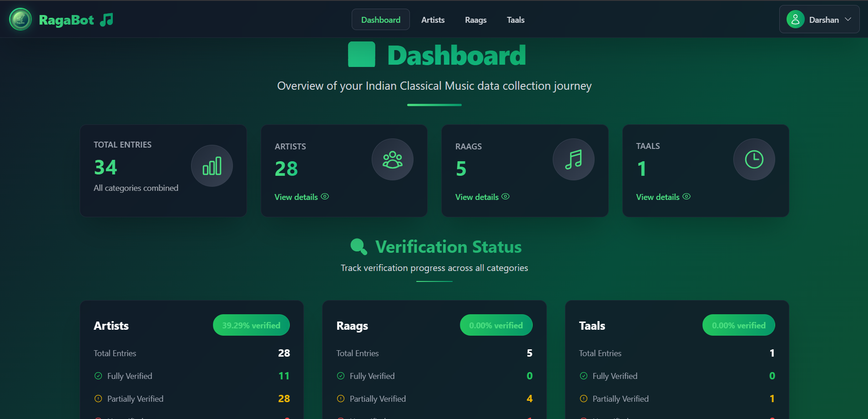Click the Fully Verified check icon under Artists
Viewport: 868px width, 419px height.
(x=98, y=376)
